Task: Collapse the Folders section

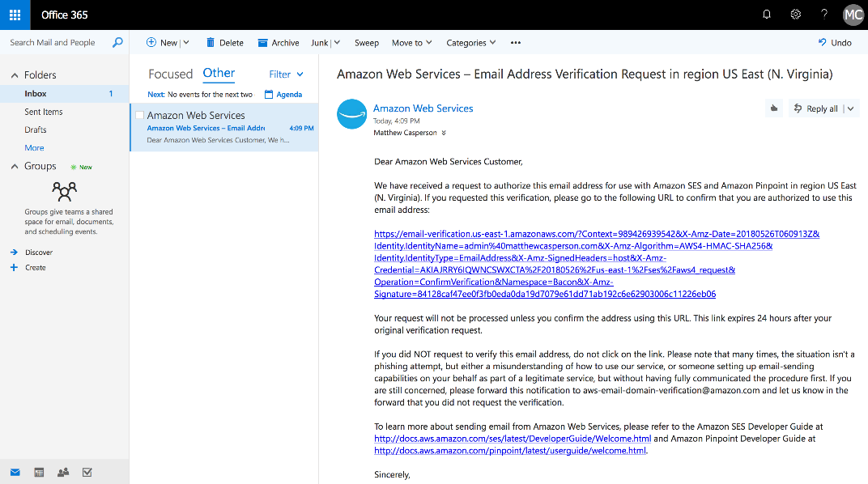Action: [x=15, y=75]
